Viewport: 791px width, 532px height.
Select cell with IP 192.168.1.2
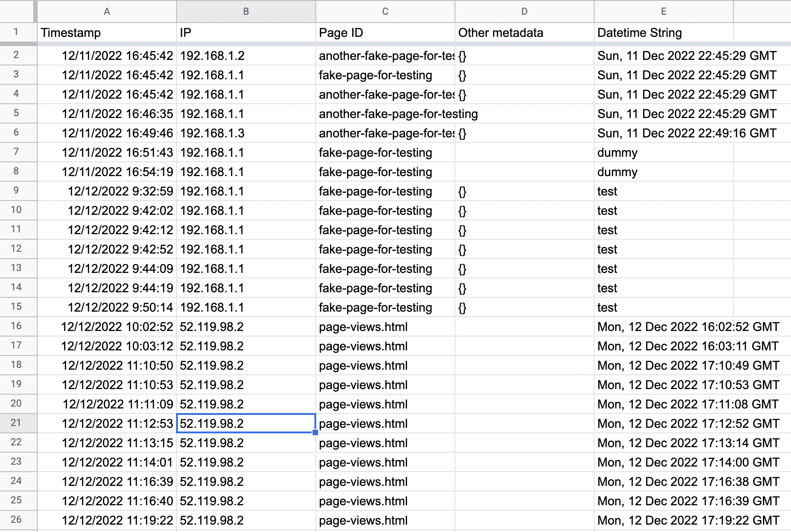pos(246,56)
